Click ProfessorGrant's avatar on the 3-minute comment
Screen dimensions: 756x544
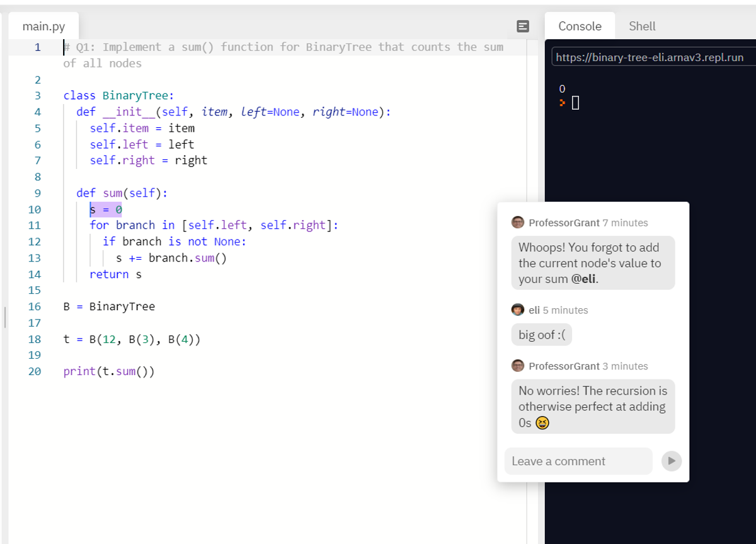click(x=518, y=366)
